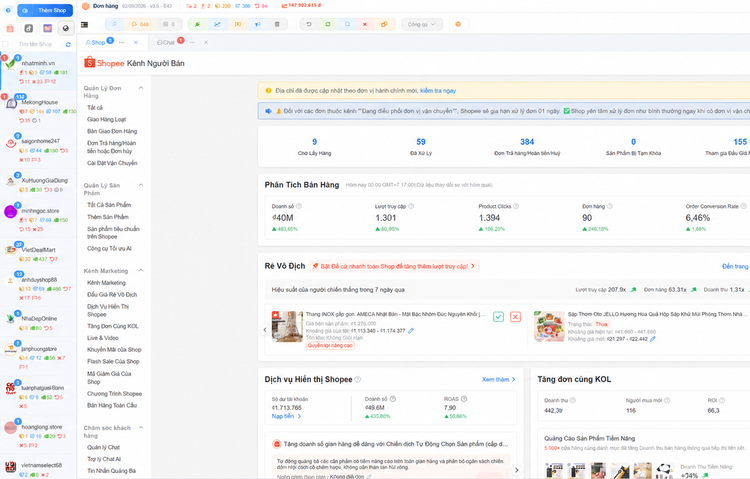Open the Chat tab more options dots
The image size is (750, 479).
click(x=192, y=43)
